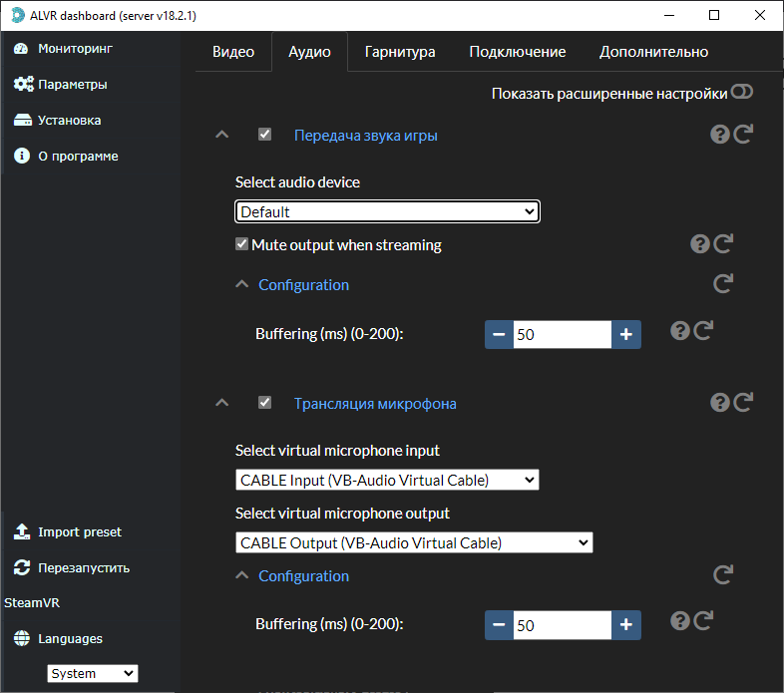
Task: Open help for game audio Buffering
Action: coord(679,331)
